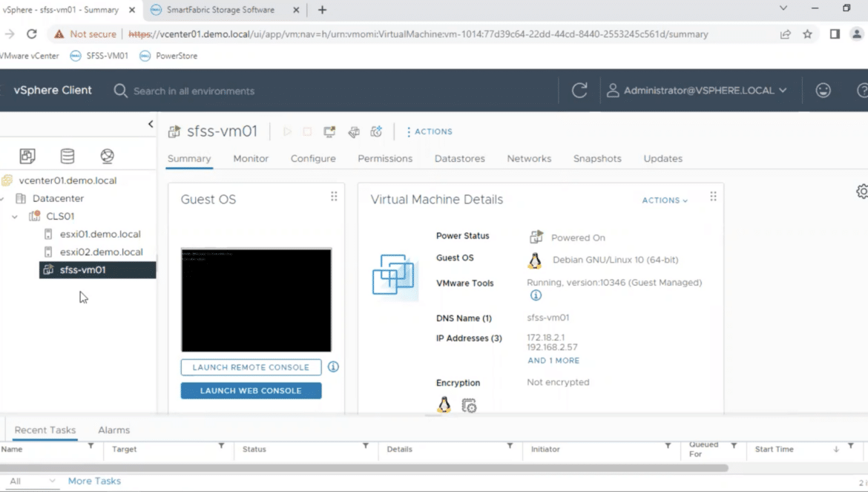This screenshot has width=868, height=492.
Task: Select the Recent Tasks tab
Action: (x=45, y=430)
